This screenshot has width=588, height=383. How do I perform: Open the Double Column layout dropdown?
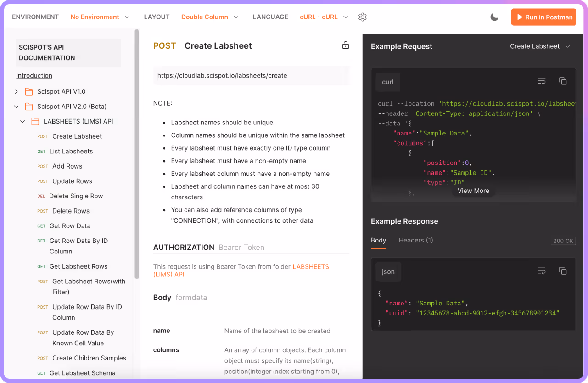pos(210,17)
